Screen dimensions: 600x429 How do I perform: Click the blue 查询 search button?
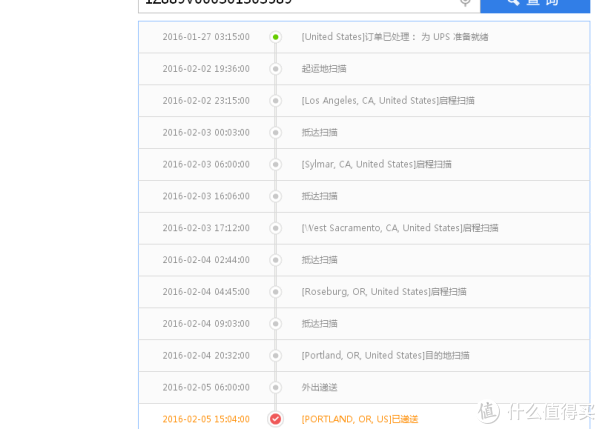tap(535, 6)
